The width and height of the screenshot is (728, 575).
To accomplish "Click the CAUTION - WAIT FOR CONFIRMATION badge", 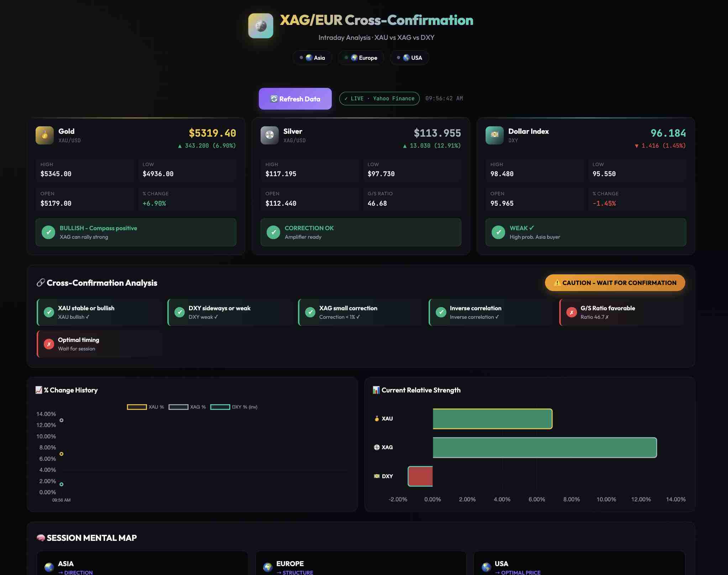I will 615,283.
